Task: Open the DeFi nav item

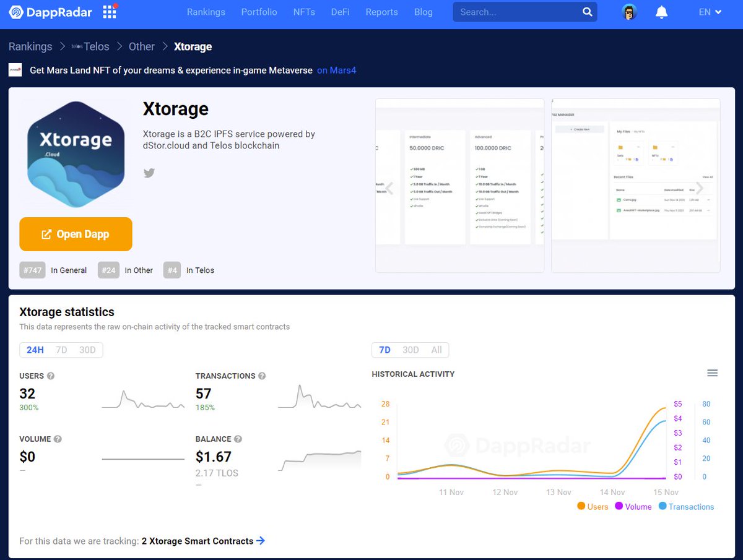Action: point(341,12)
